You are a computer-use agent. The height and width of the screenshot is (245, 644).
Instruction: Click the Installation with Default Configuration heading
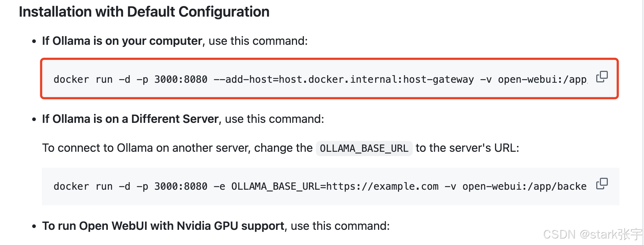[x=144, y=12]
